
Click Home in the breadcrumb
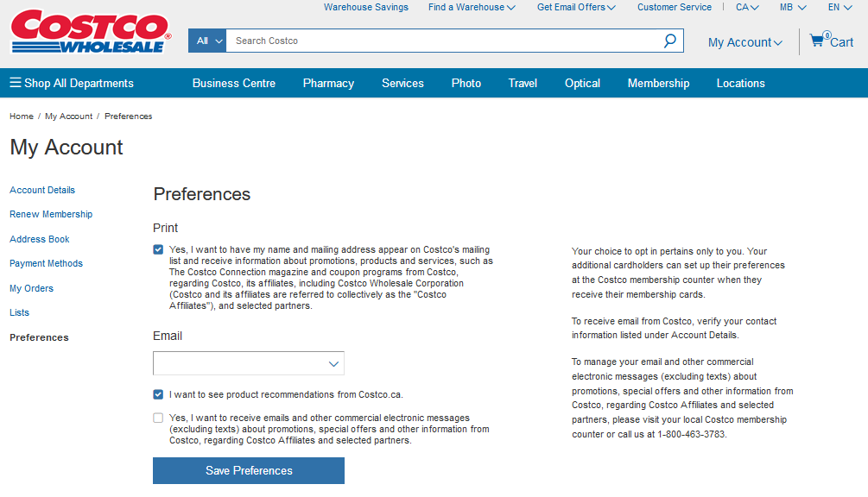[22, 116]
